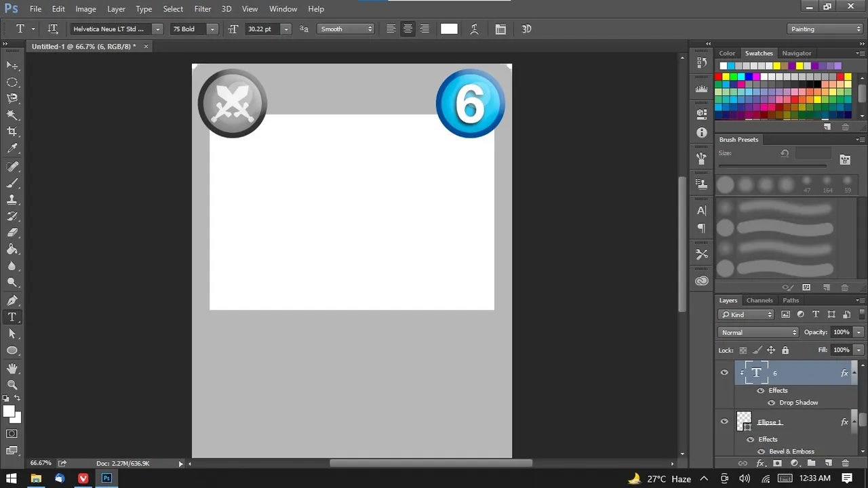Hide the Ellipse 1 layer
Image resolution: width=868 pixels, height=488 pixels.
[724, 422]
